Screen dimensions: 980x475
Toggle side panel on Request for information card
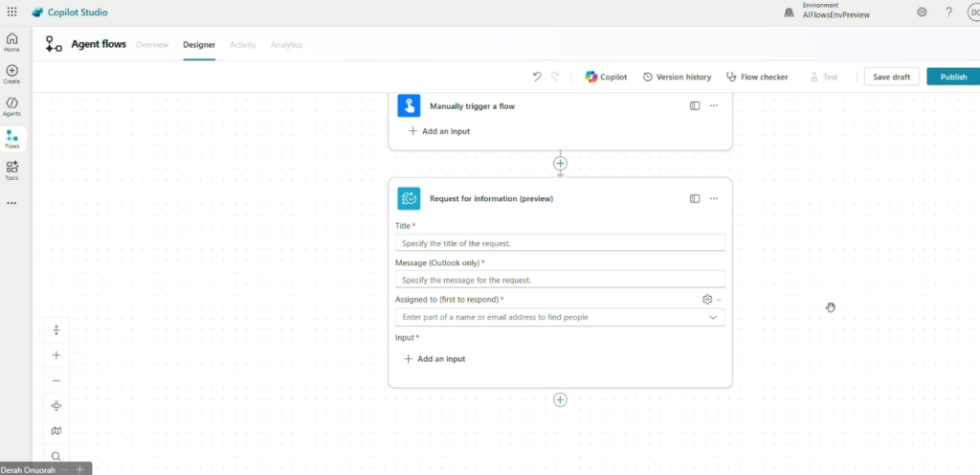695,198
